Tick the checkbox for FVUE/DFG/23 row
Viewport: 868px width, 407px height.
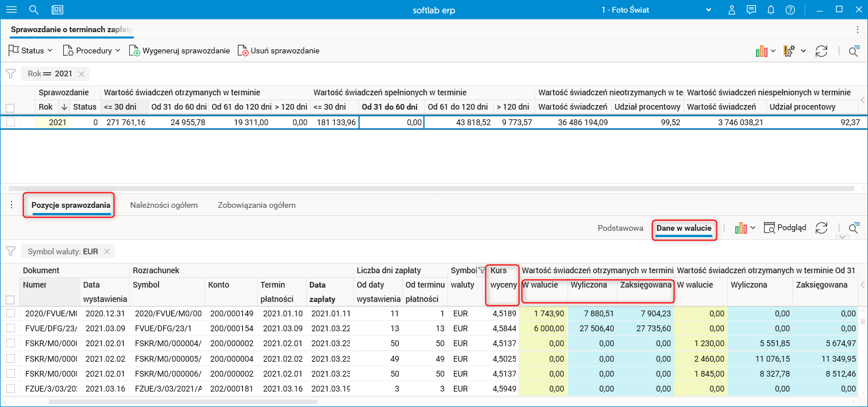(10, 328)
